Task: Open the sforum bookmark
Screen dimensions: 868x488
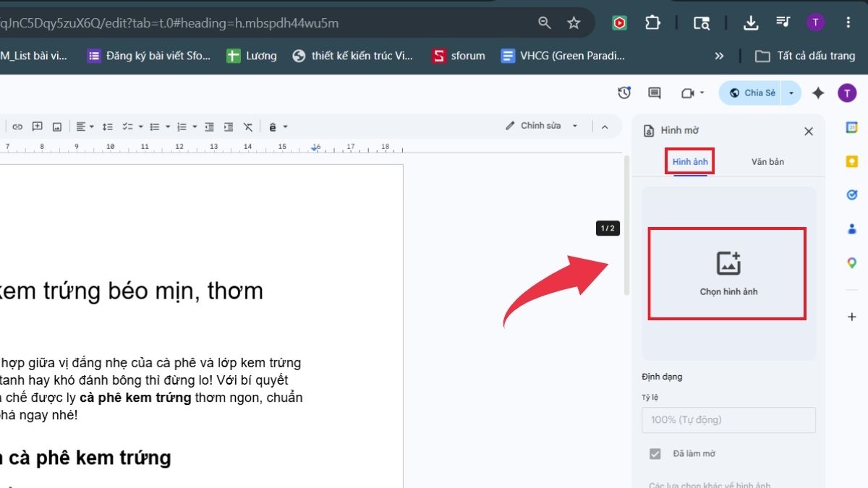Action: click(x=459, y=56)
